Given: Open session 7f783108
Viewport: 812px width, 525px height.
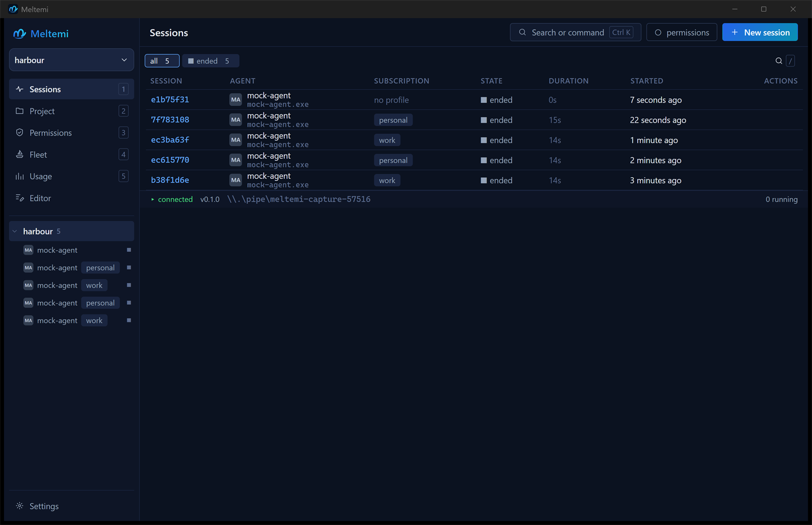Looking at the screenshot, I should tap(170, 120).
